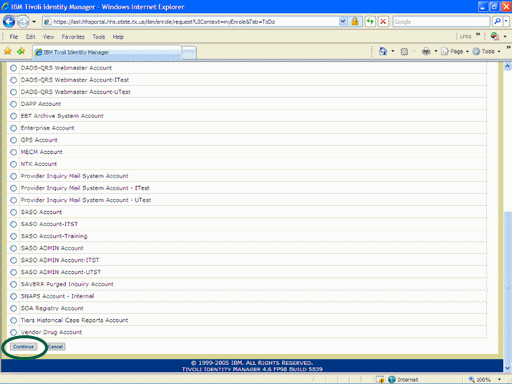Select GPS Account radio button
Screen dimensions: 512x384
click(13, 140)
